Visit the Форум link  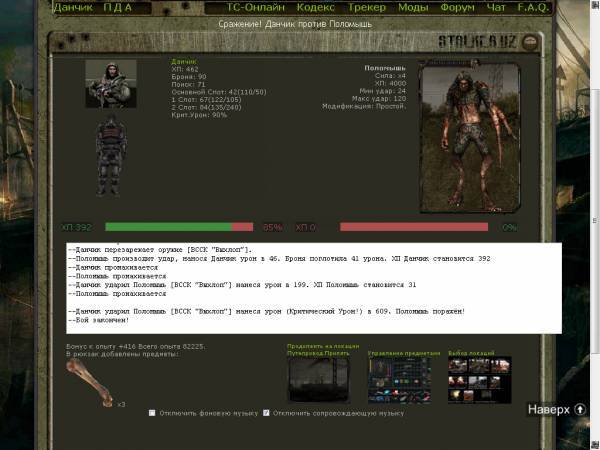pos(460,7)
